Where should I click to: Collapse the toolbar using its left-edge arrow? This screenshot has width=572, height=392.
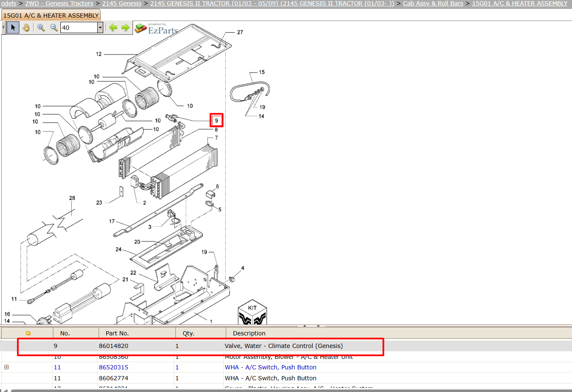pyautogui.click(x=4, y=28)
